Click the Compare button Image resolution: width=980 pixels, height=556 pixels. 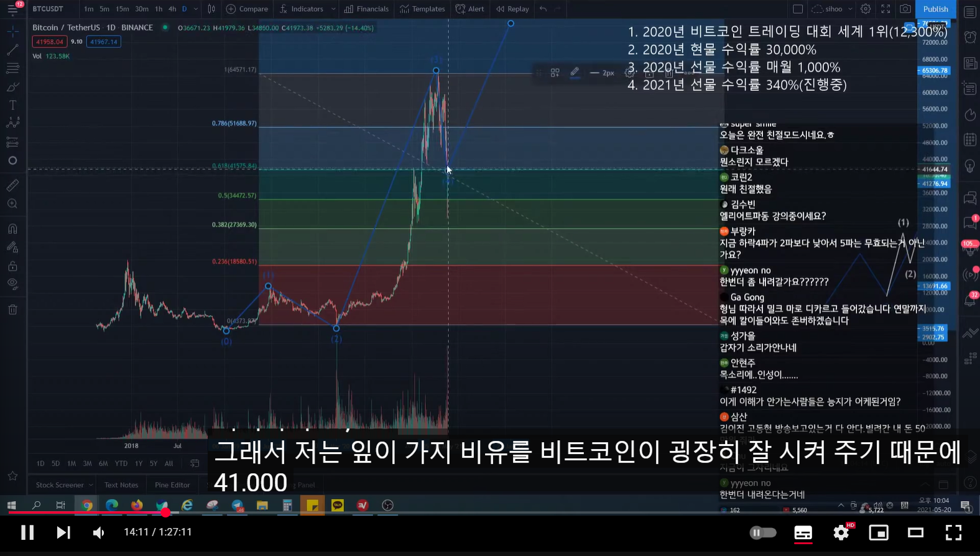pos(247,9)
